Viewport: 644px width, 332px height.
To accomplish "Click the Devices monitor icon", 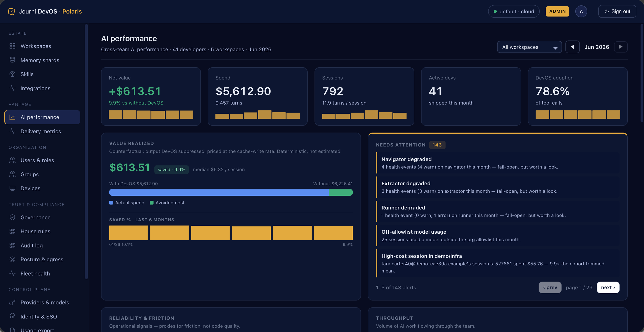I will [12, 188].
